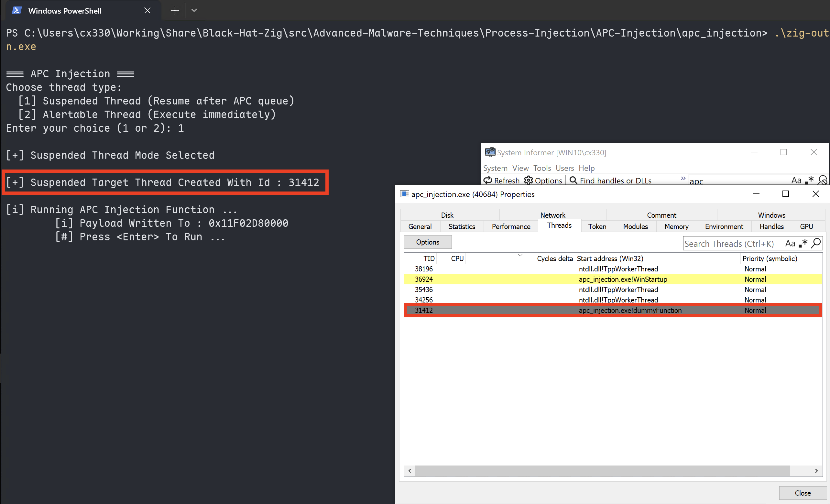Switch to the Modules tab
This screenshot has height=504, width=830.
pos(635,226)
